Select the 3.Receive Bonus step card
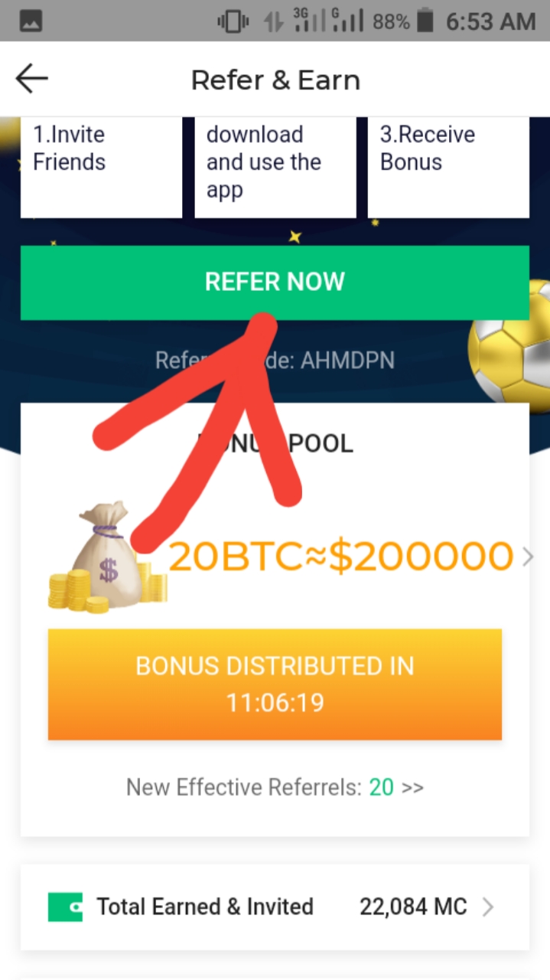The width and height of the screenshot is (550, 980). click(x=448, y=168)
